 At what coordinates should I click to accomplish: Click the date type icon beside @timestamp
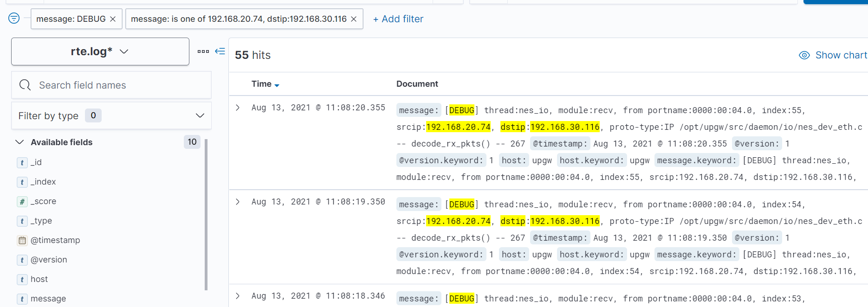(22, 240)
